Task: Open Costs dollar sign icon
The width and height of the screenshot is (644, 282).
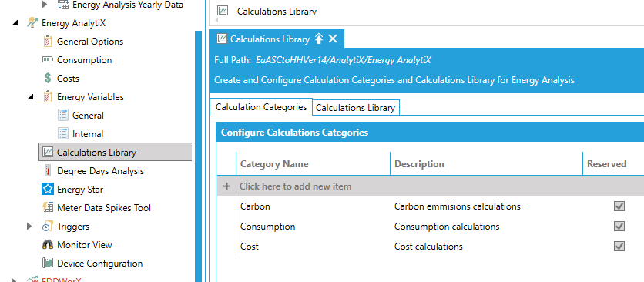Action: (x=48, y=78)
